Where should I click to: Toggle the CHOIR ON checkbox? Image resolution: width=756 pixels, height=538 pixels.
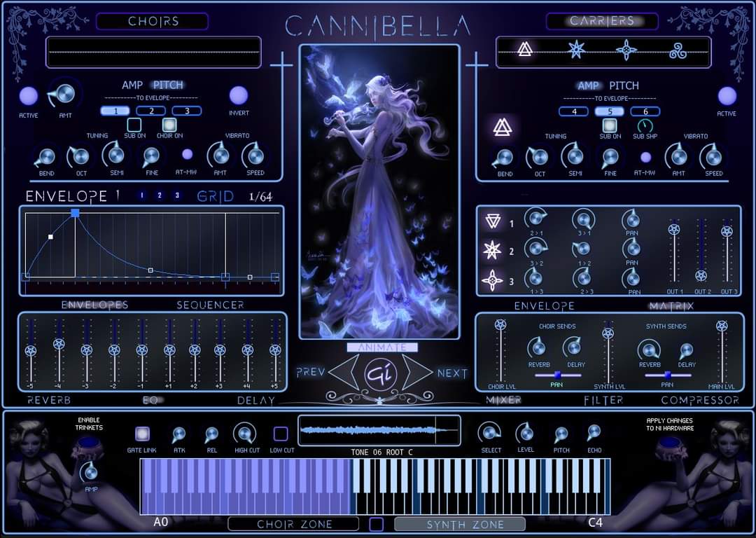click(x=169, y=125)
